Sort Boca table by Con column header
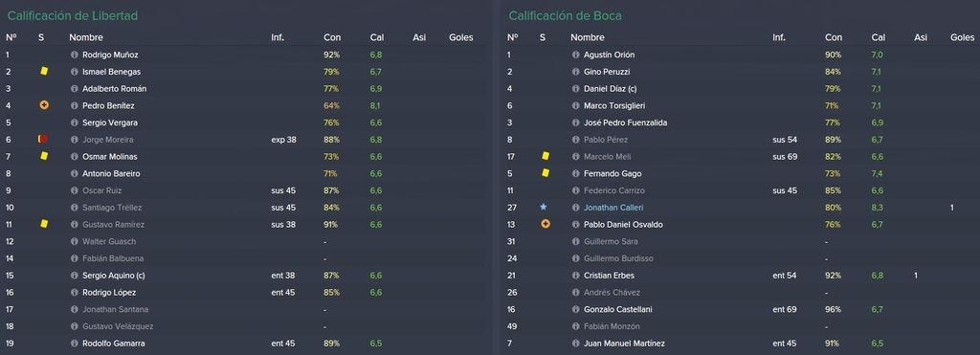Image resolution: width=980 pixels, height=355 pixels. [834, 37]
